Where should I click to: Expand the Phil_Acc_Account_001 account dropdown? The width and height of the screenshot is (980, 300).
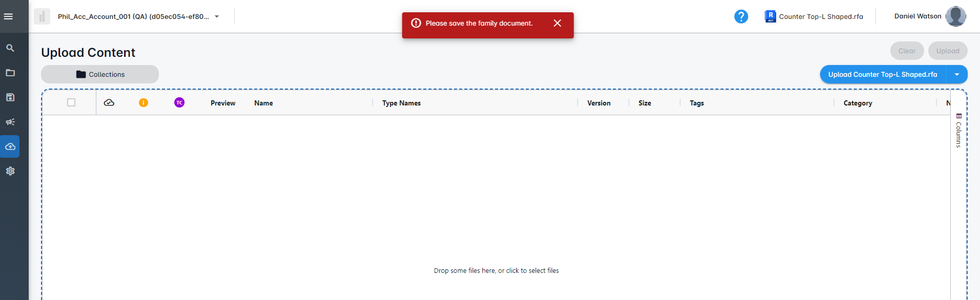point(217,16)
